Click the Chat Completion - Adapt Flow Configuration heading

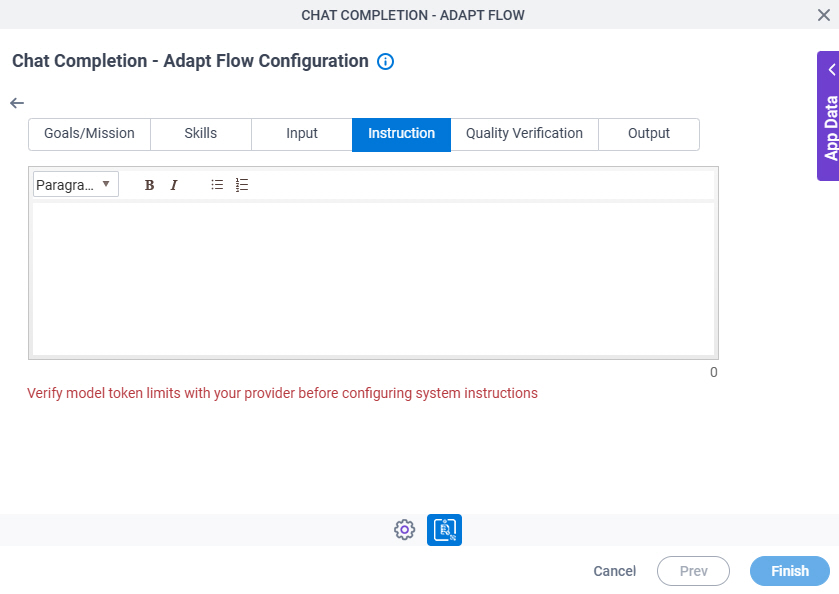point(190,61)
